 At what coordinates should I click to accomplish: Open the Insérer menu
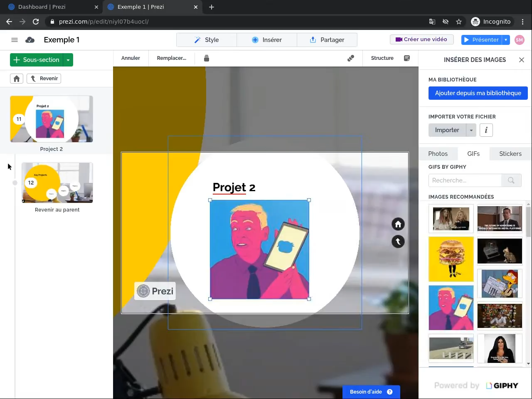click(267, 40)
